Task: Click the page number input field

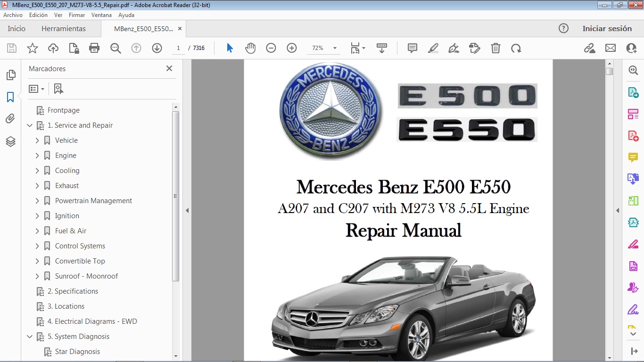Action: click(x=178, y=48)
